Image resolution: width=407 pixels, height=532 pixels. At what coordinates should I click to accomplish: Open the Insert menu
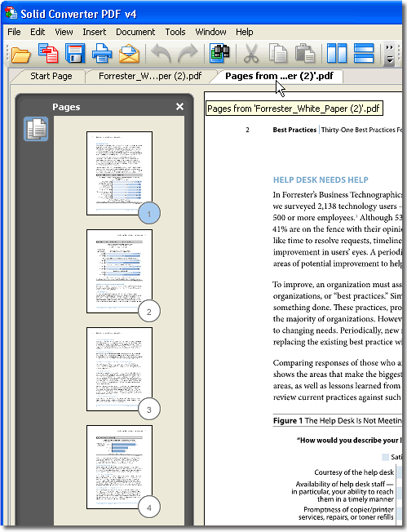[95, 32]
